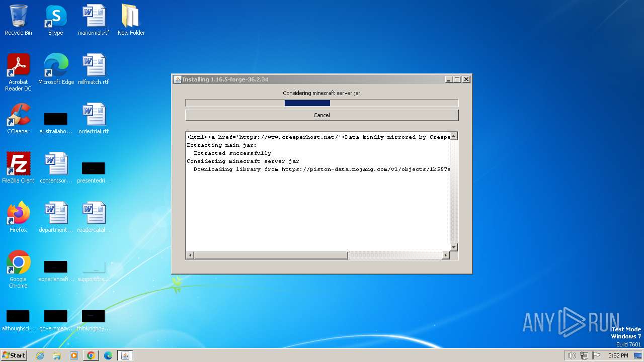Image resolution: width=644 pixels, height=362 pixels.
Task: Open ordertrial.rtf document icon
Action: (94, 119)
